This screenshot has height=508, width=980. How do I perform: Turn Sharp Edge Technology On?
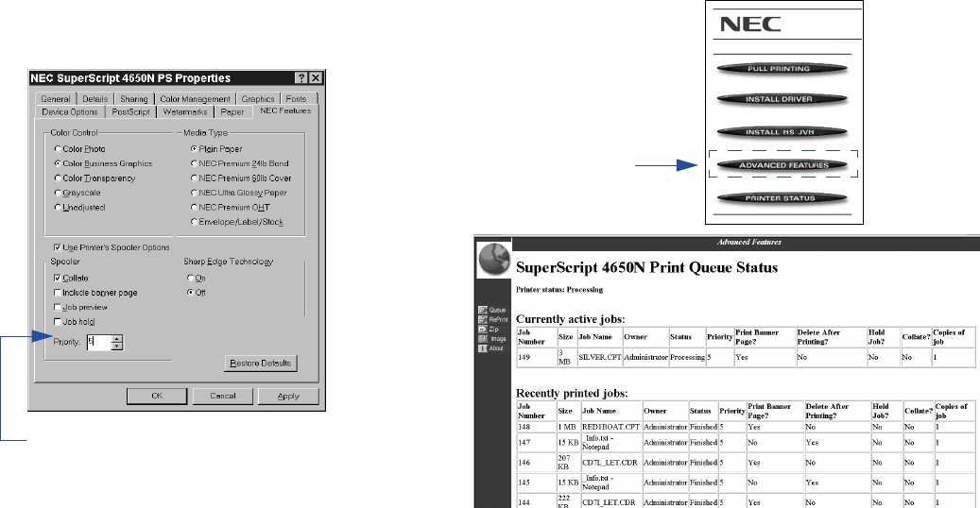pos(191,278)
